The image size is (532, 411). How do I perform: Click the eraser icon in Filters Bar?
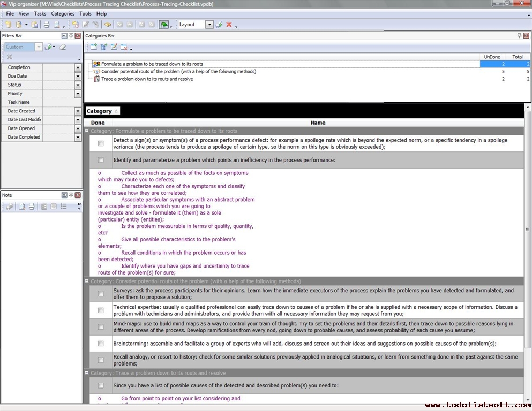click(x=63, y=47)
